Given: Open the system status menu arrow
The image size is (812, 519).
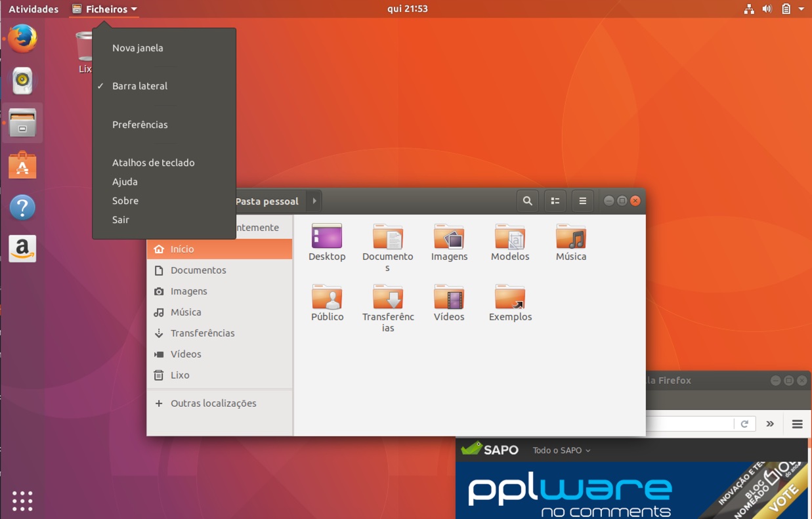Looking at the screenshot, I should [x=801, y=9].
